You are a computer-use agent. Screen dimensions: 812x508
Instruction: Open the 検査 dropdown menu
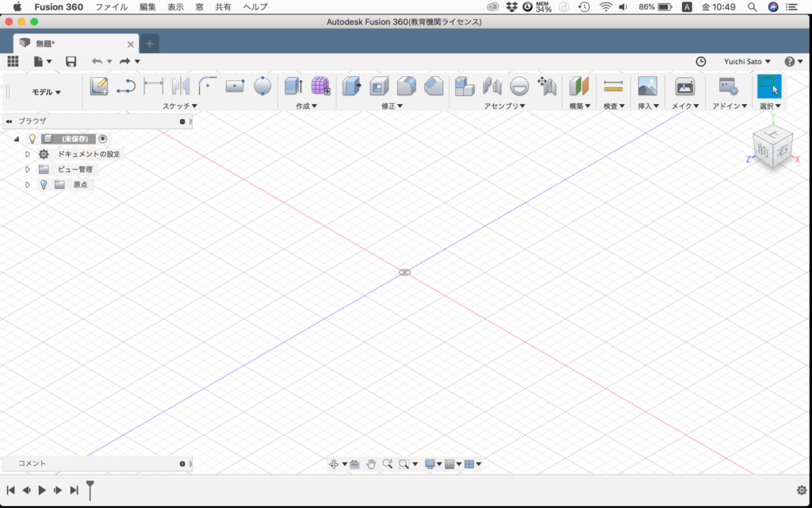pyautogui.click(x=615, y=106)
